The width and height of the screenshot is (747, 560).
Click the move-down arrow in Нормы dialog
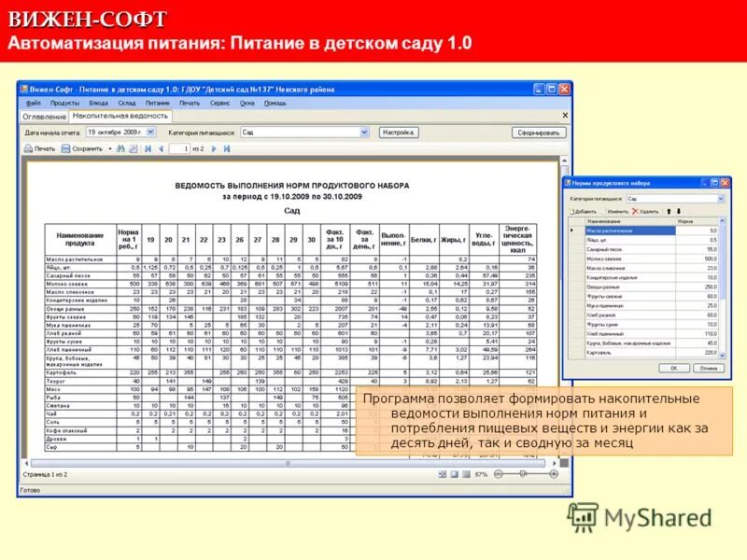click(679, 211)
